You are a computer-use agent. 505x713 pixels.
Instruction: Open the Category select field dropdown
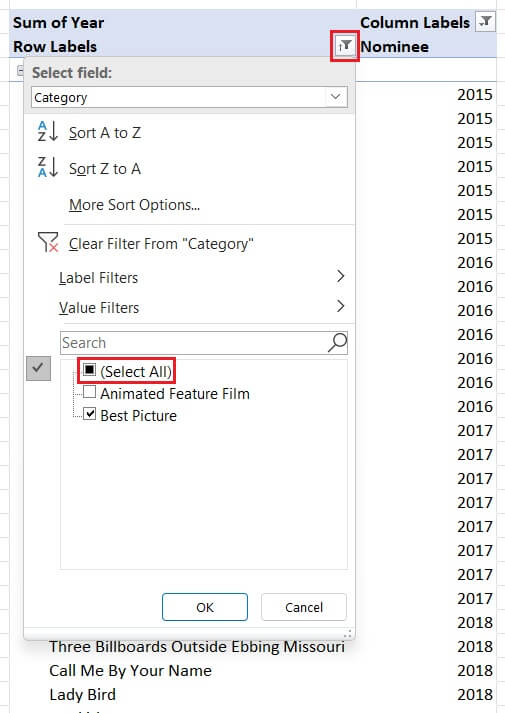tap(189, 97)
